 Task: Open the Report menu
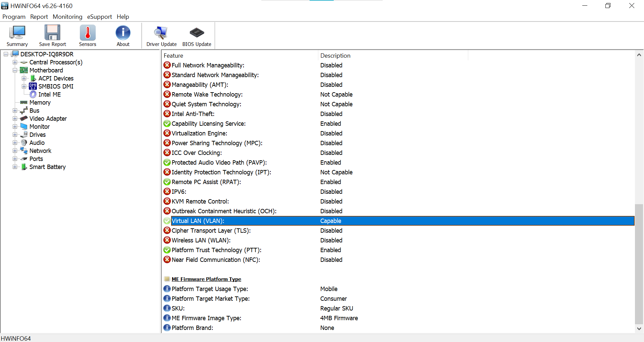(x=39, y=17)
